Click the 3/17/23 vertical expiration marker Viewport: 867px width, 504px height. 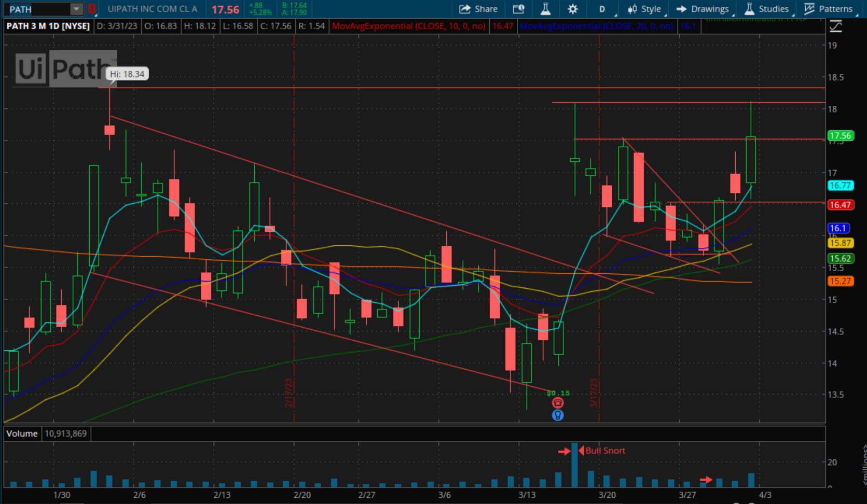click(x=594, y=393)
